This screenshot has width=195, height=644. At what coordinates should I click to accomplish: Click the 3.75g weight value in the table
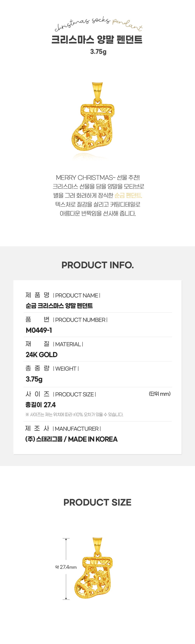pyautogui.click(x=34, y=379)
